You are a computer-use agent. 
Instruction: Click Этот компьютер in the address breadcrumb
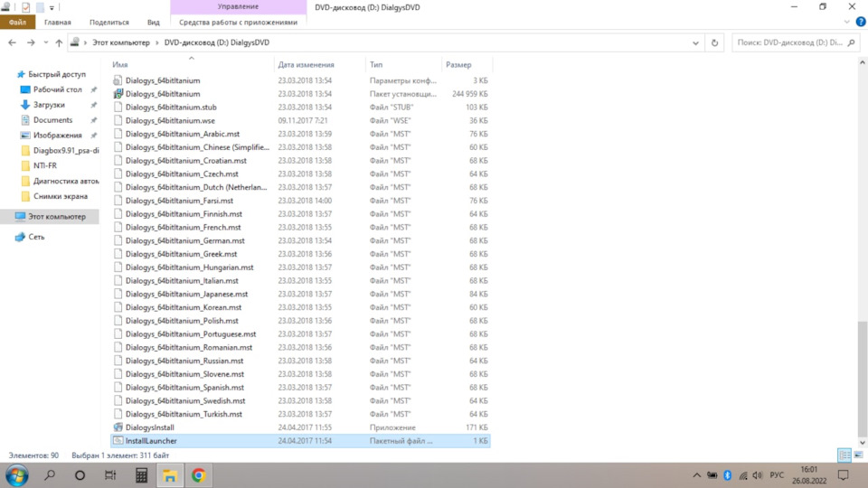120,42
